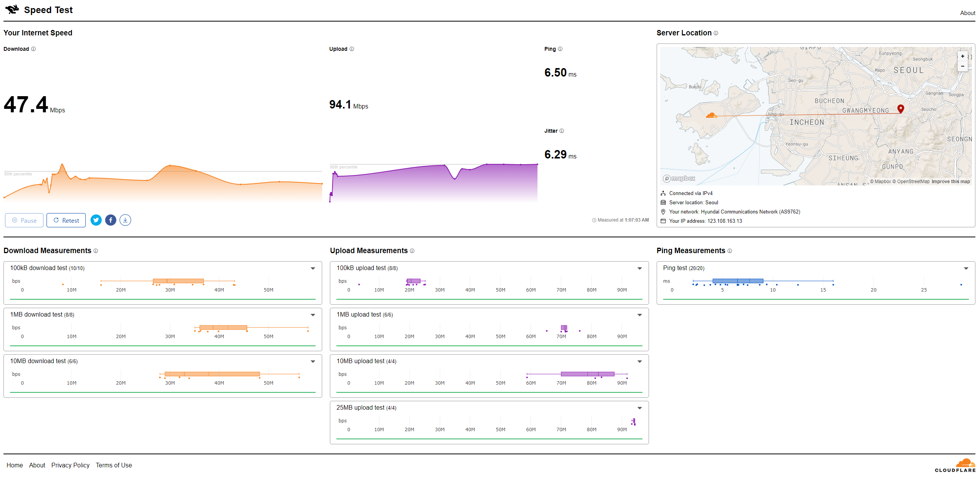This screenshot has width=980, height=477.
Task: Share results on Twitter icon
Action: [x=96, y=220]
